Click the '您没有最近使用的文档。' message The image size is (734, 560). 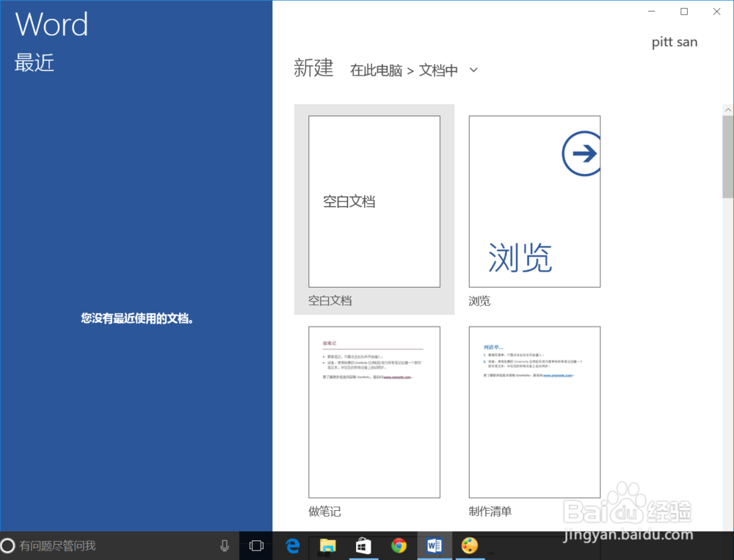137,319
